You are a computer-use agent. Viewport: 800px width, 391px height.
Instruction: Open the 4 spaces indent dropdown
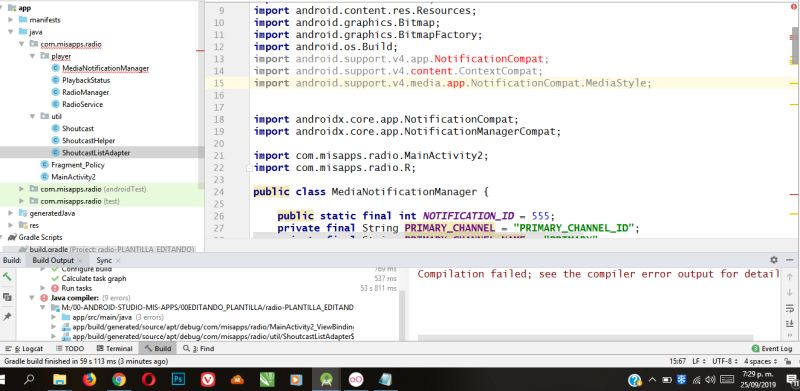760,361
